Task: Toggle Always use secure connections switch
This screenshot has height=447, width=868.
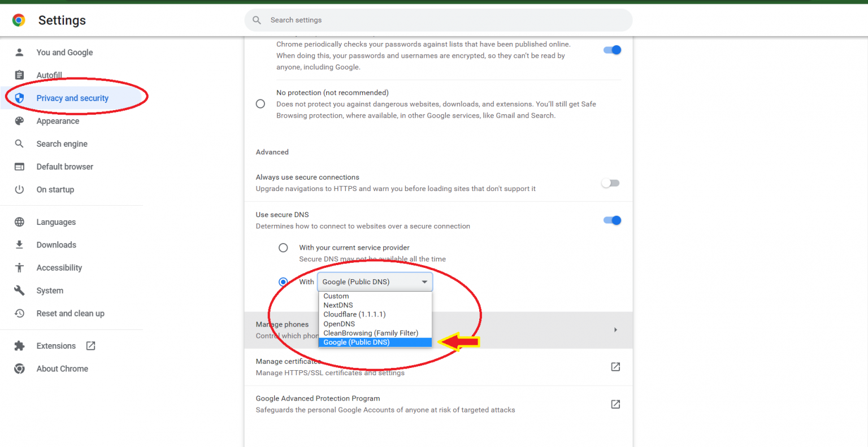Action: click(x=610, y=183)
